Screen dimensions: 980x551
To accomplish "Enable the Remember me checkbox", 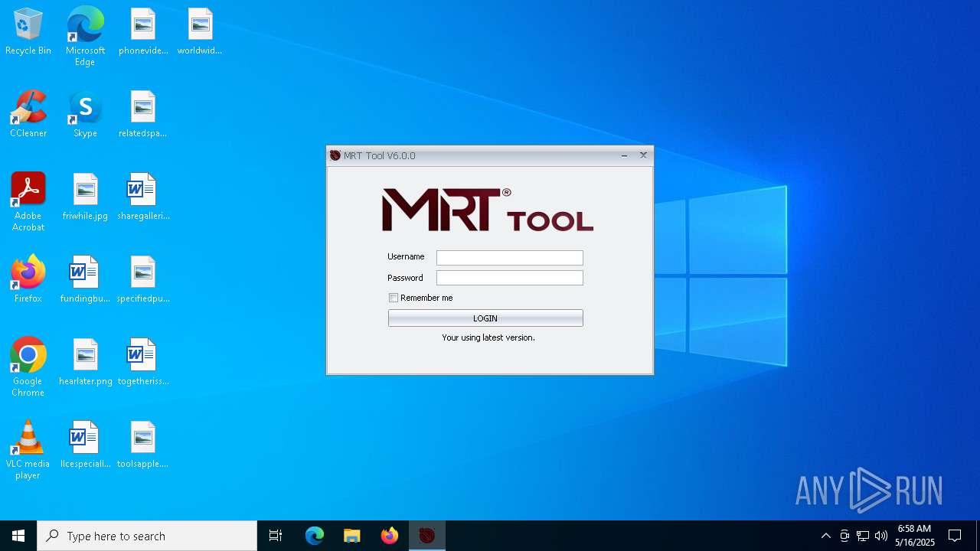I will pyautogui.click(x=394, y=298).
